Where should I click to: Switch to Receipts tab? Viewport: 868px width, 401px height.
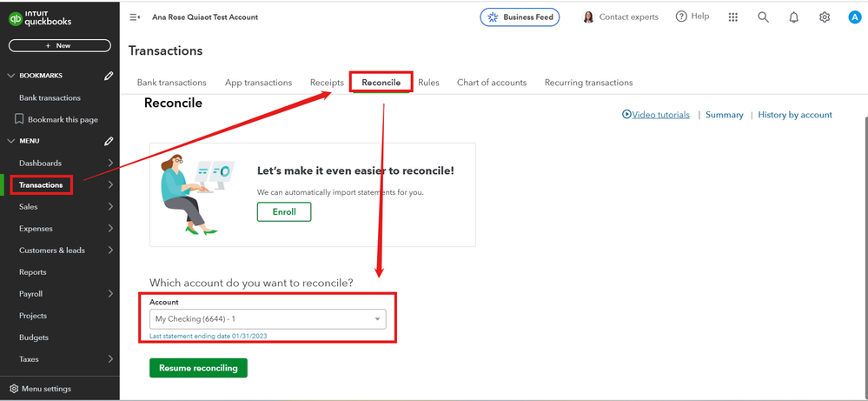(x=327, y=83)
